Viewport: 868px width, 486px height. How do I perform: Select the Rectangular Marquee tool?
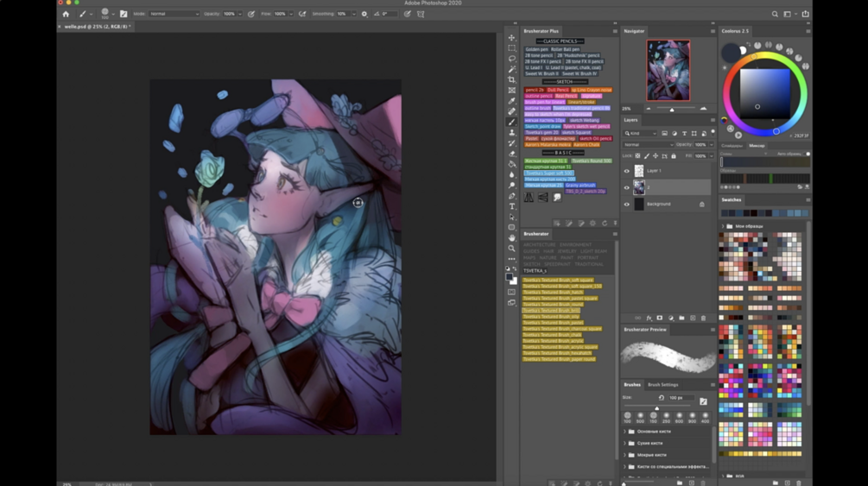(x=511, y=48)
